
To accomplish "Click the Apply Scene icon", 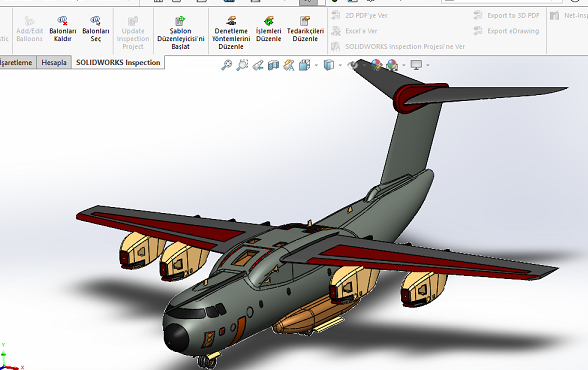I will coord(392,65).
